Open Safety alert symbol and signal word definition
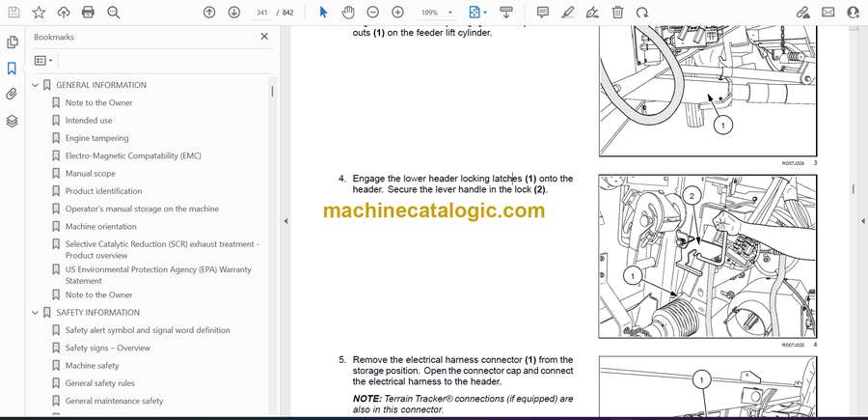Image resolution: width=868 pixels, height=420 pixels. (x=148, y=330)
